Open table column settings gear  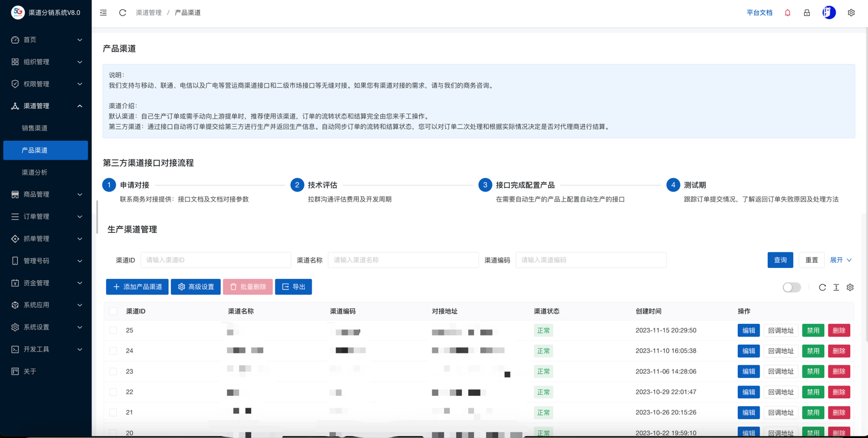pos(850,287)
